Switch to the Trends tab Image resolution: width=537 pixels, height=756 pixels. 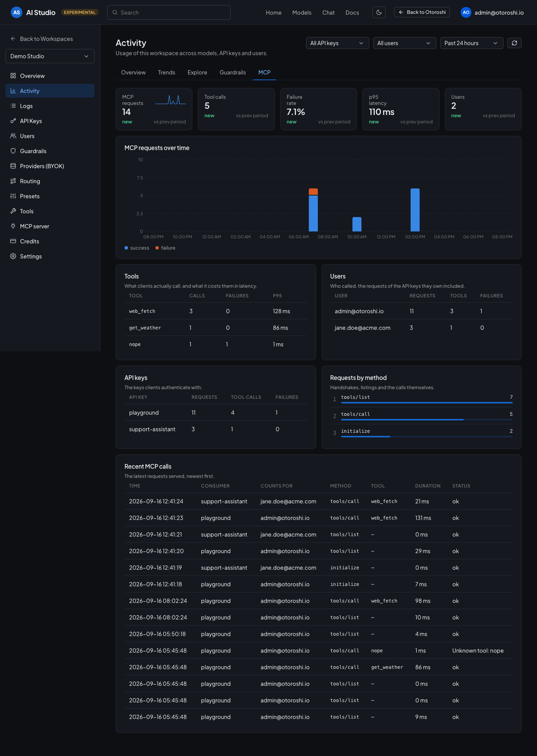tap(167, 73)
